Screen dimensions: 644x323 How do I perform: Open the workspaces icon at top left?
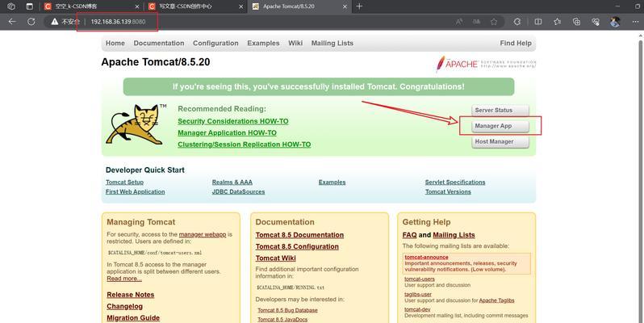click(11, 6)
